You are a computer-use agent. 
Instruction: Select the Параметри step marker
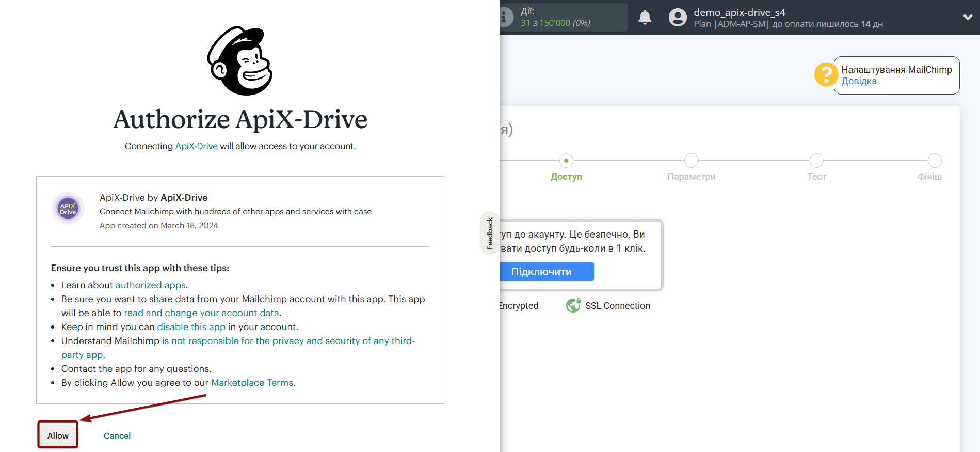pos(691,161)
